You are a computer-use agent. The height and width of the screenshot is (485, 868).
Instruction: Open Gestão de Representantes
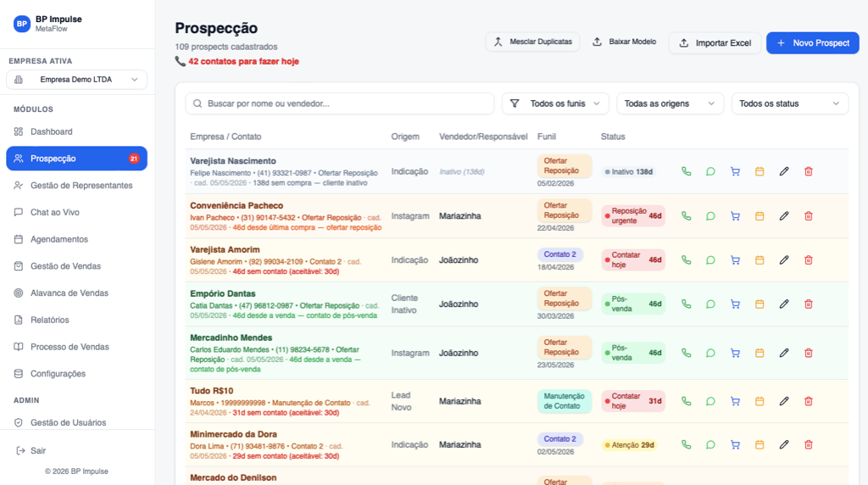point(76,186)
